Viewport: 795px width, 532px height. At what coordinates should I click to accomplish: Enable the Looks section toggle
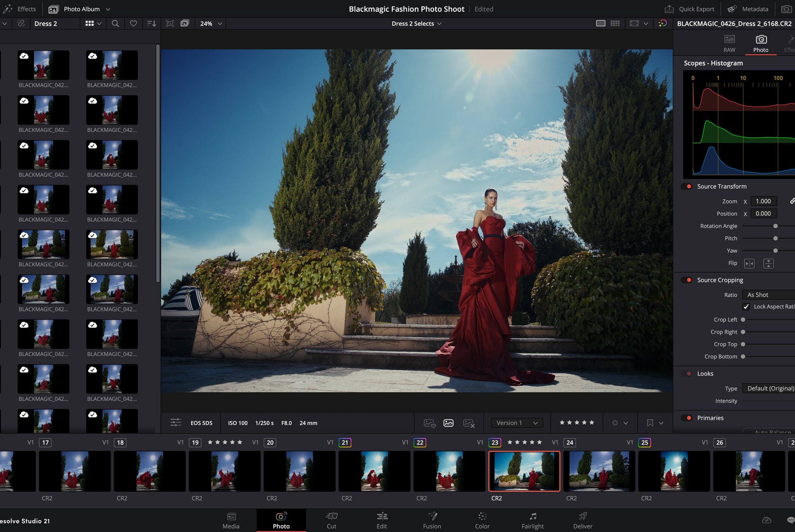coord(687,373)
